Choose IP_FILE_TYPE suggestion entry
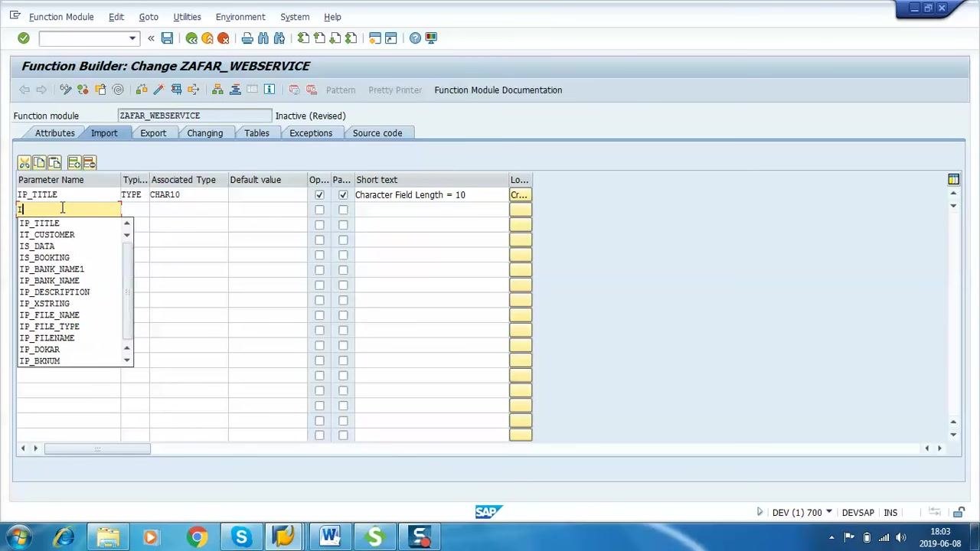The width and height of the screenshot is (980, 551). pos(50,327)
